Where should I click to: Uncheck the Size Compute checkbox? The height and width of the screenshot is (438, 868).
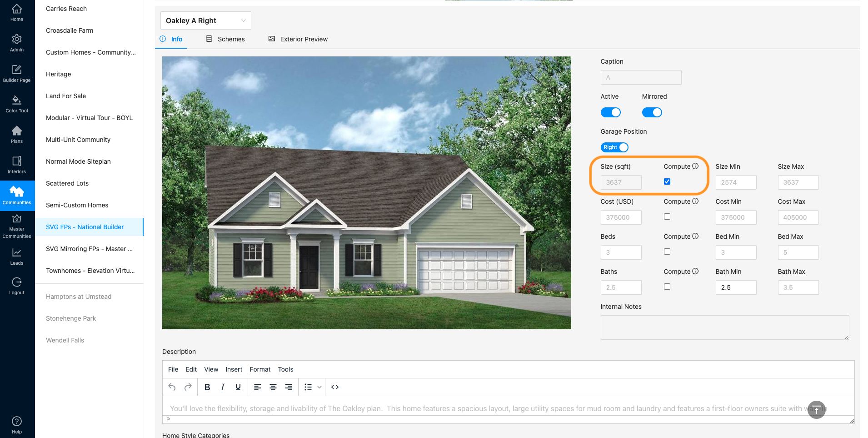667,181
